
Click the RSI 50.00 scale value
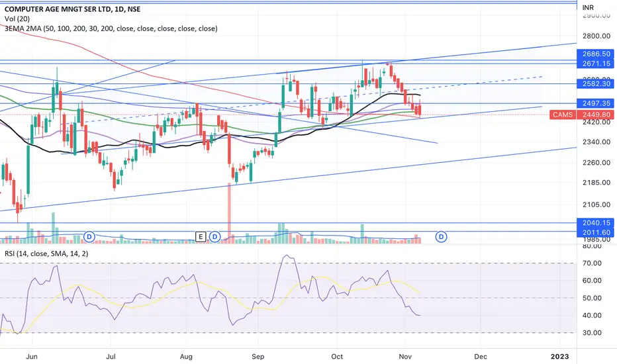pos(592,298)
